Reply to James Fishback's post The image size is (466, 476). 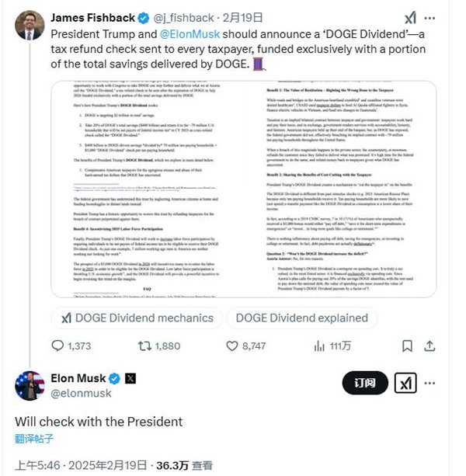(x=60, y=346)
